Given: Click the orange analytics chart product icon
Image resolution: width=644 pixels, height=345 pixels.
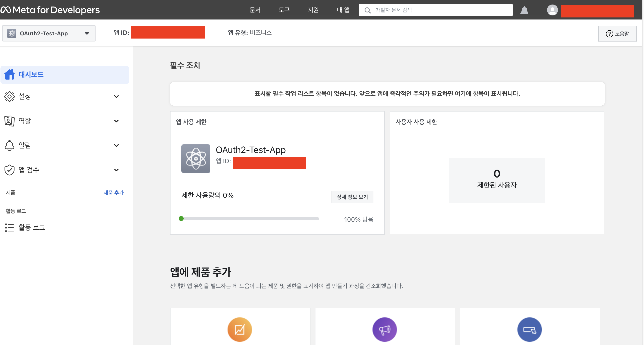Looking at the screenshot, I should 240,330.
